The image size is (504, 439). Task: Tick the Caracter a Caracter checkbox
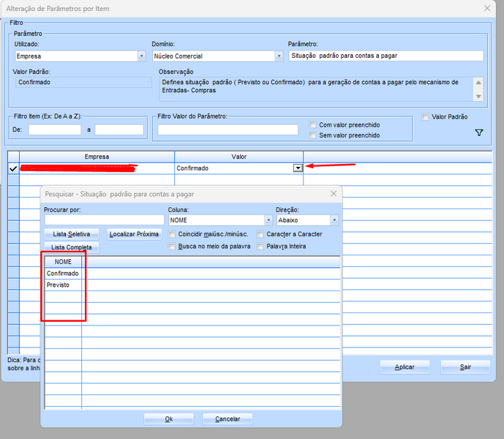click(x=260, y=234)
